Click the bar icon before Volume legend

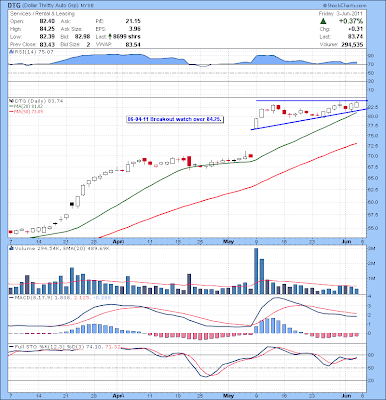pos(11,248)
